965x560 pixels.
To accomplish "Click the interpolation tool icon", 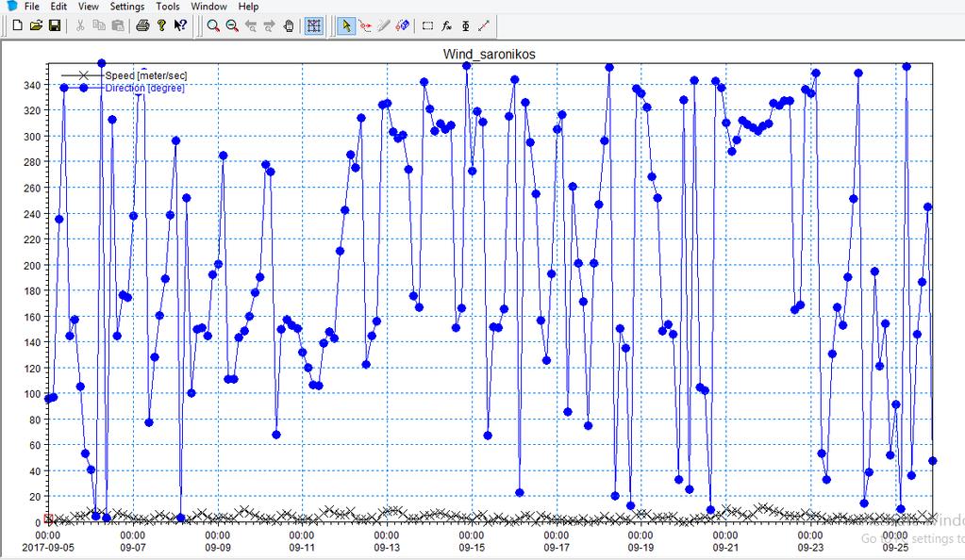I will tap(466, 25).
